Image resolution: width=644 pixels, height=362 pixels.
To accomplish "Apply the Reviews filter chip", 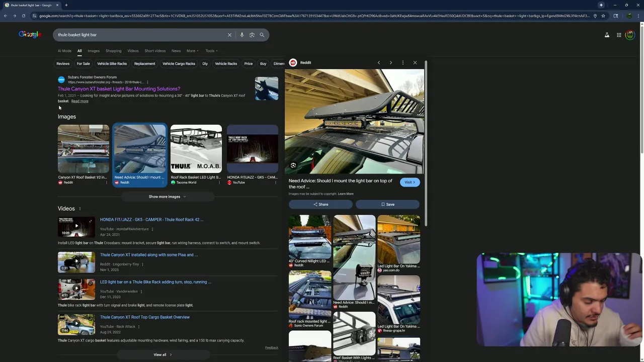I will [63, 64].
